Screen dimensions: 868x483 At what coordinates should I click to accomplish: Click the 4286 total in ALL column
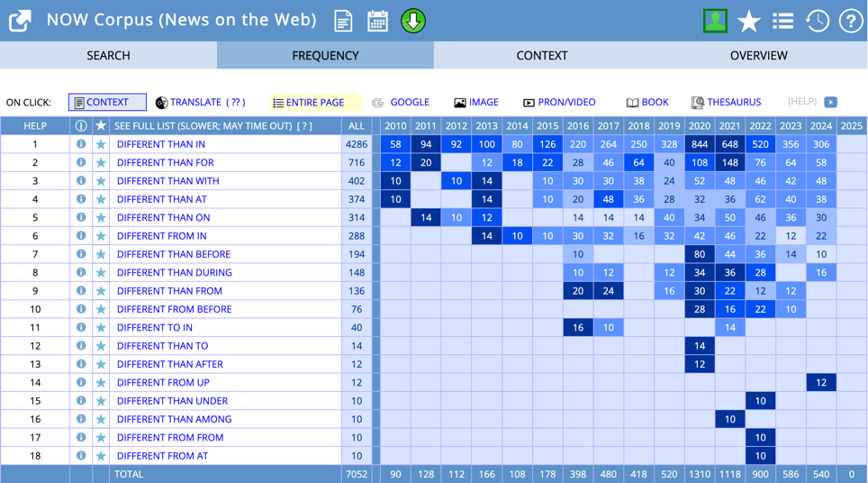coord(357,144)
